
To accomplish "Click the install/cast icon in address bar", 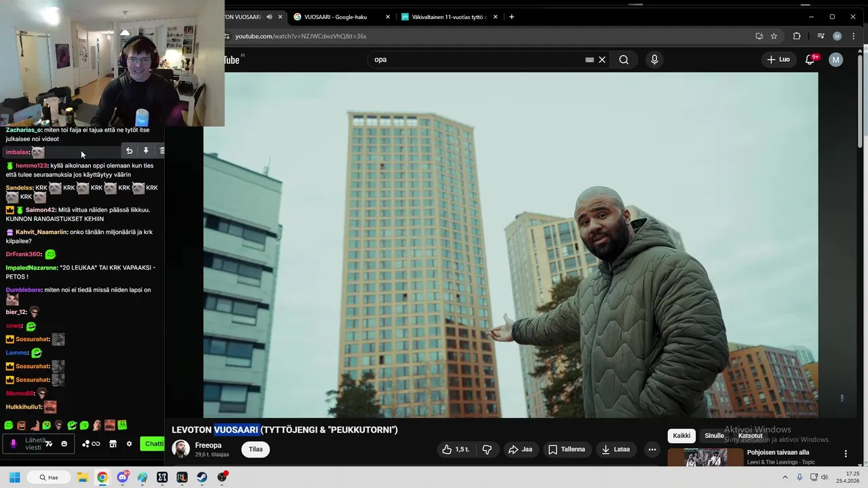I will pos(759,36).
